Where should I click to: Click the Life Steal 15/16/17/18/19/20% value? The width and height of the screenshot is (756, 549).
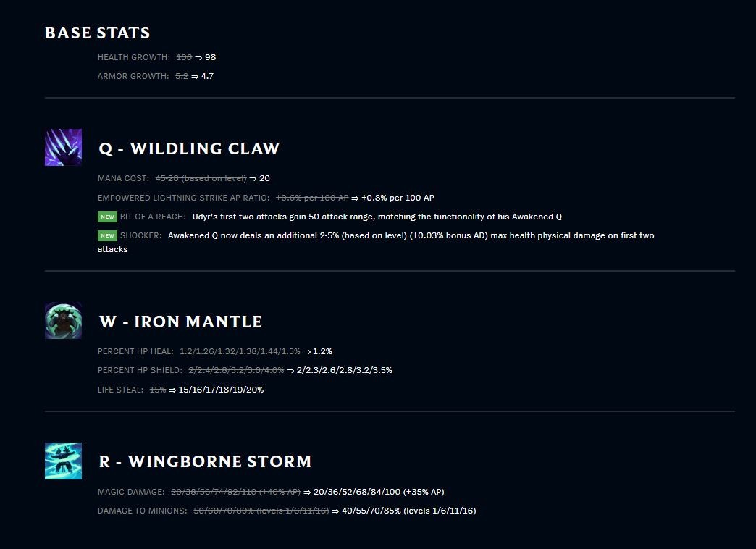[x=221, y=390]
